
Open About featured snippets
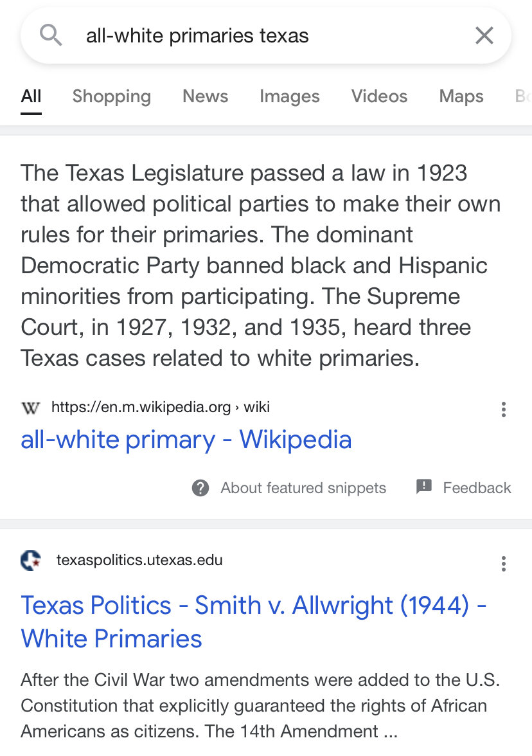(x=303, y=488)
